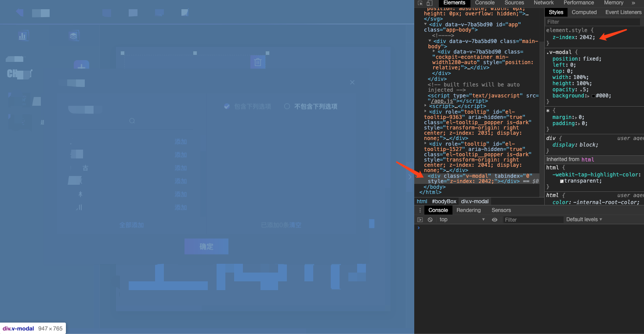Collapse the div class="main-body" node
This screenshot has height=334, width=644.
430,41
